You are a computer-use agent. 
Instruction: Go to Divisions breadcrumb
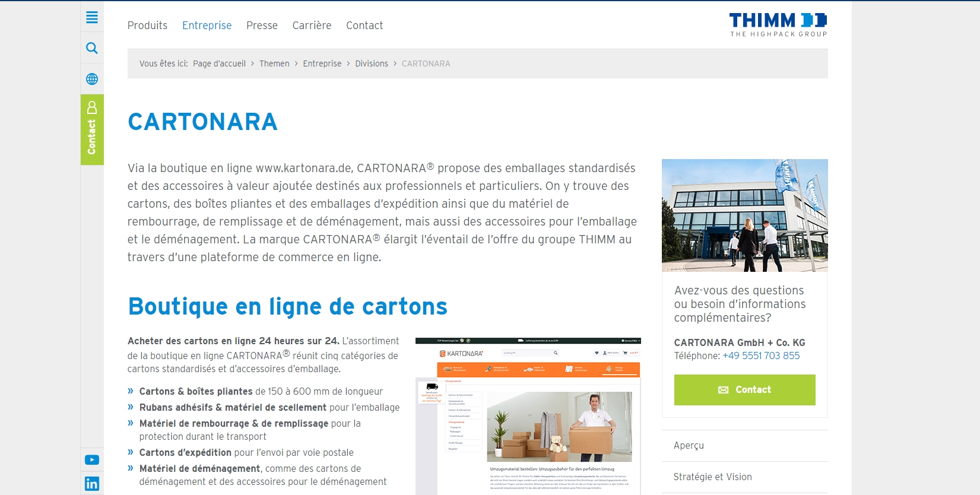372,64
